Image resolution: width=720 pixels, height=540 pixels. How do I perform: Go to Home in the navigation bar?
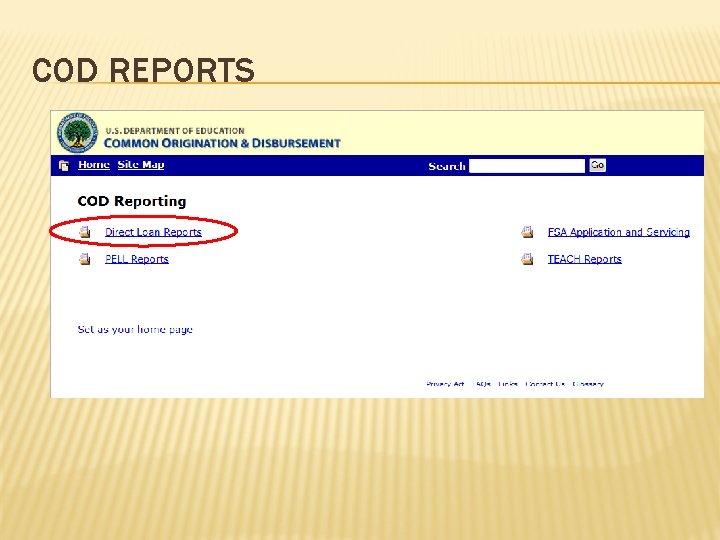[94, 165]
